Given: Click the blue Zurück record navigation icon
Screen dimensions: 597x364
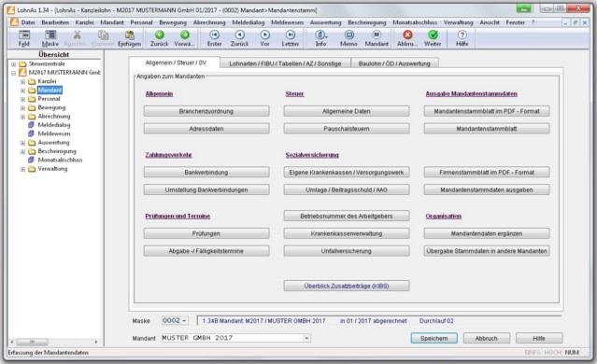Looking at the screenshot, I should (x=239, y=35).
